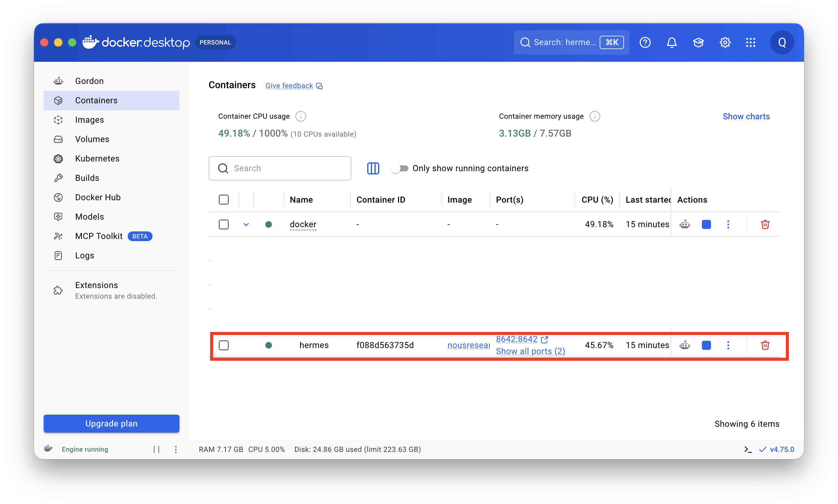Open MCP Toolkit beta page

pos(111,236)
